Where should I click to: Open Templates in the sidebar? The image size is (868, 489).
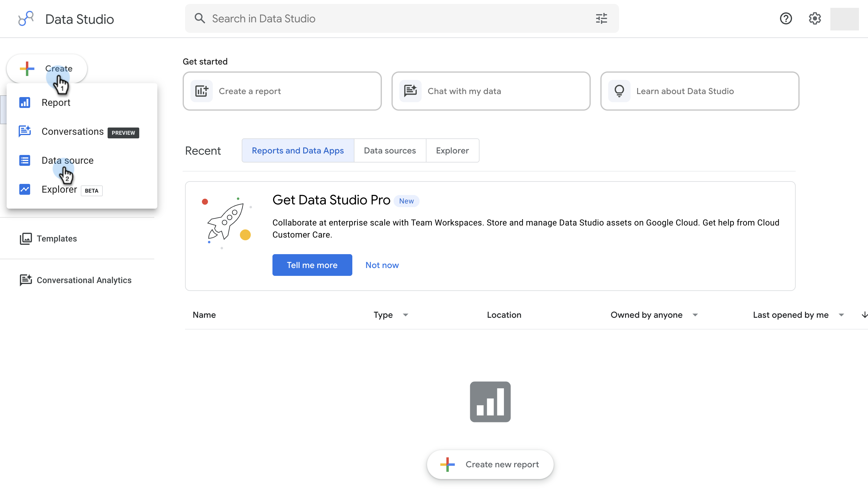[x=48, y=238]
